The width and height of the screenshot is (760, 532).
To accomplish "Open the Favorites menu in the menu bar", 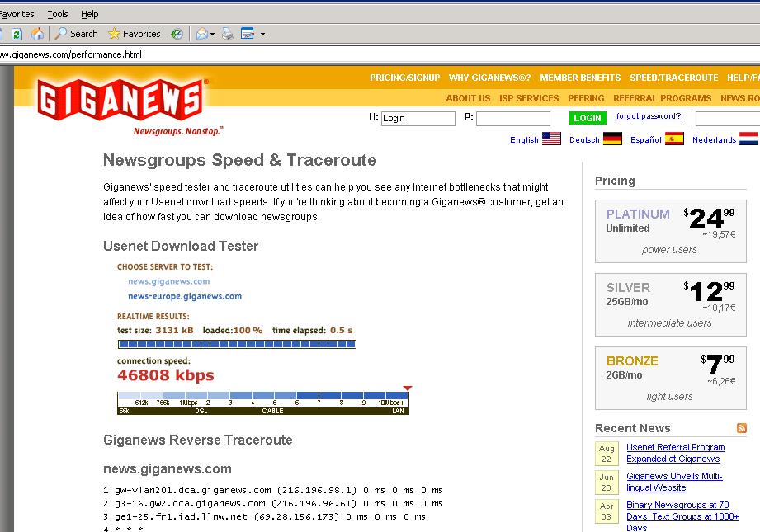I will [x=17, y=14].
